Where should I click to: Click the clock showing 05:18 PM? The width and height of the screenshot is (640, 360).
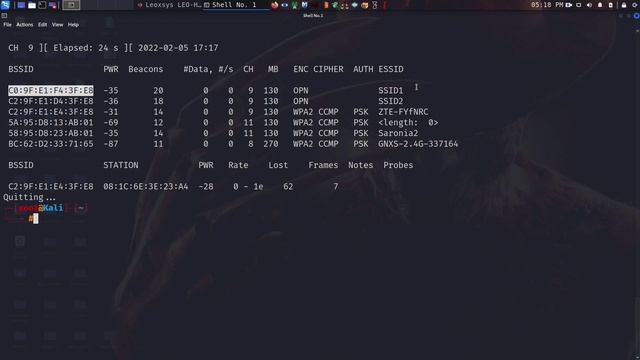click(547, 5)
